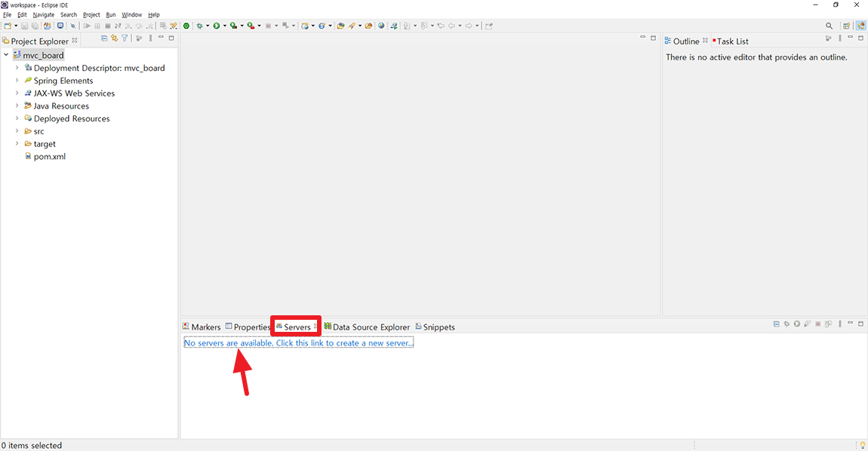
Task: Open the Window menu
Action: 132,15
